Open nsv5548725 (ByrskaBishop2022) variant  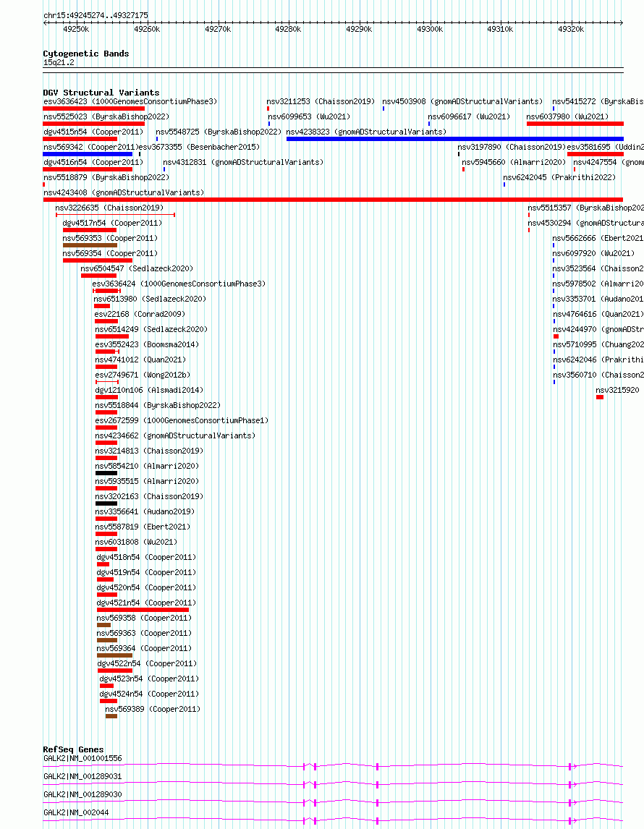[x=219, y=132]
